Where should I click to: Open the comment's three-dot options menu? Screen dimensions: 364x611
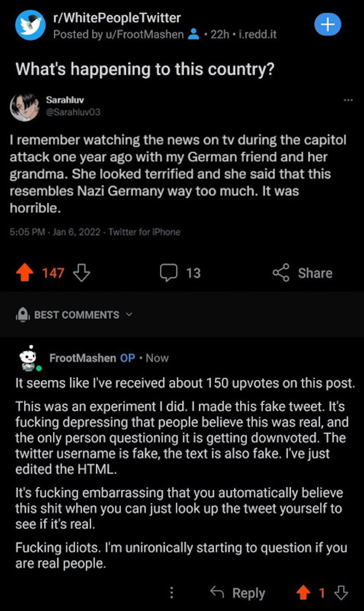tap(172, 593)
